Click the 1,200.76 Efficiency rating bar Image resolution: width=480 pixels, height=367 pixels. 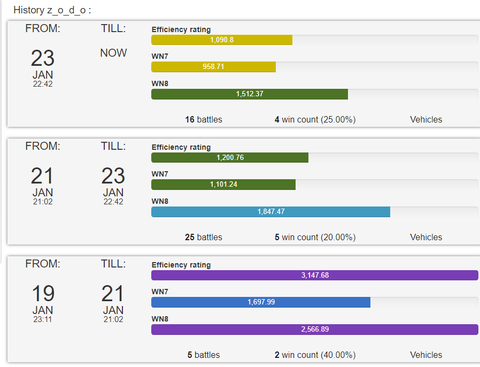pyautogui.click(x=230, y=158)
